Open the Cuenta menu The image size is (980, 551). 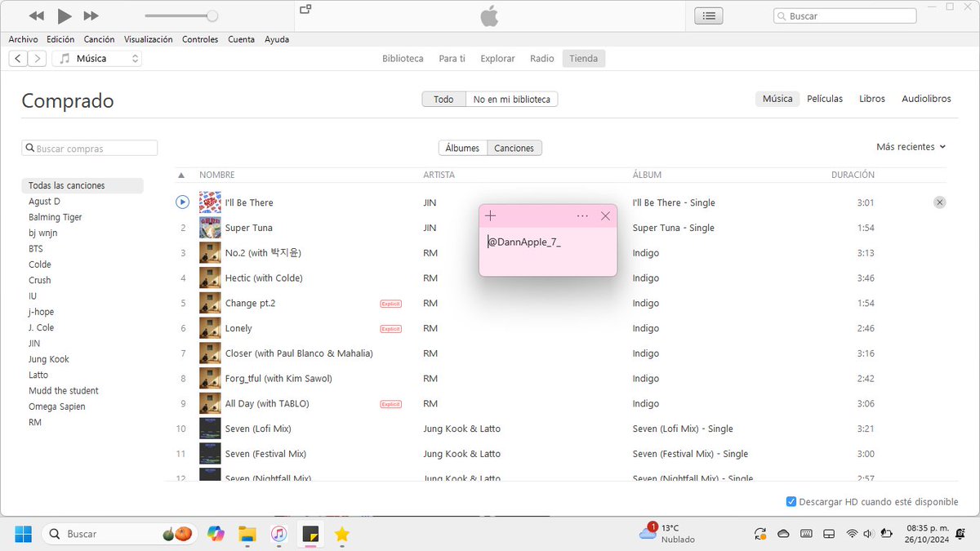[241, 39]
